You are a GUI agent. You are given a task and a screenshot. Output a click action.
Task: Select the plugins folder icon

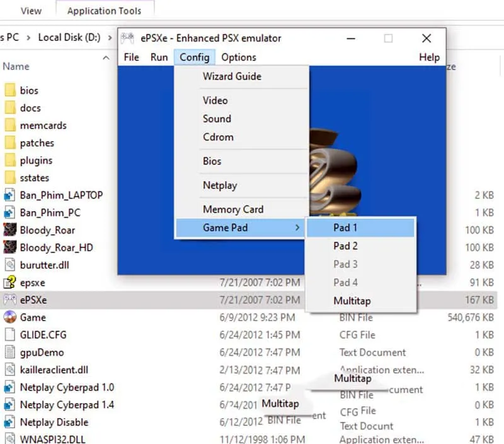(x=10, y=160)
